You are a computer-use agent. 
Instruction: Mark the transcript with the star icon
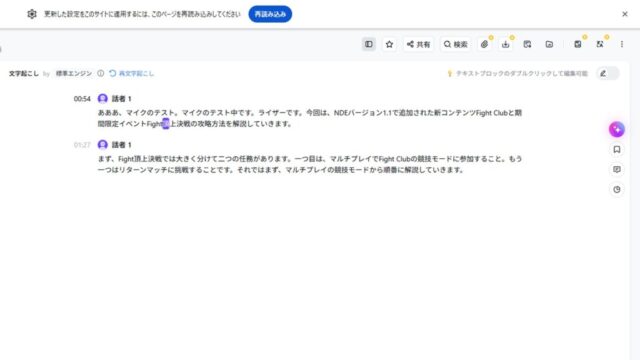tap(389, 44)
